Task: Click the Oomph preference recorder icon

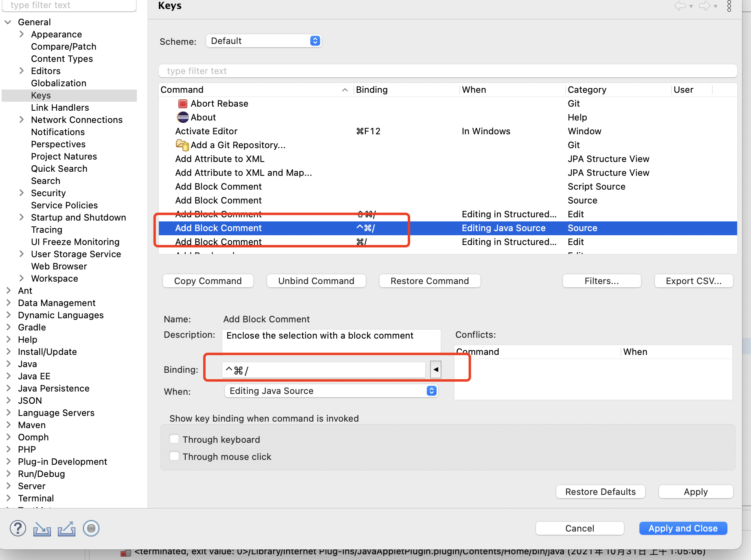Action: click(91, 528)
